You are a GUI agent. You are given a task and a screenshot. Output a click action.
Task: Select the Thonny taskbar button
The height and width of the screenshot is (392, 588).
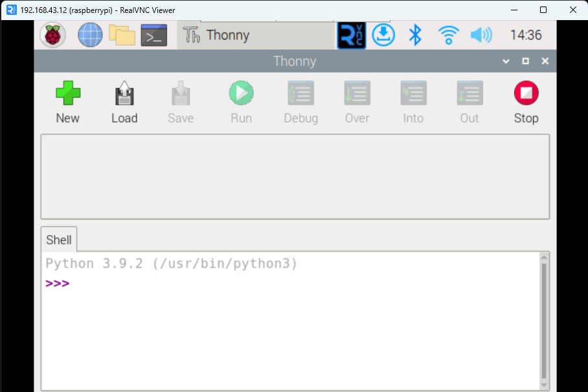255,35
